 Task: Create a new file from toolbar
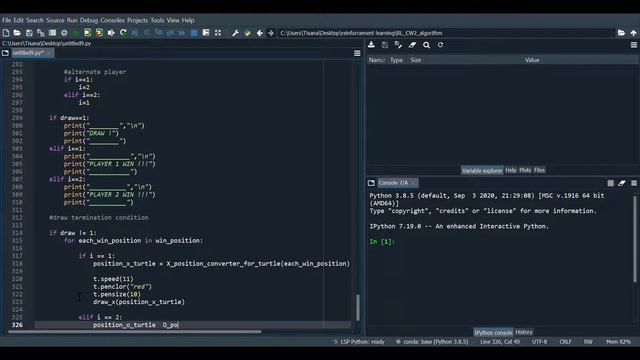point(6,33)
